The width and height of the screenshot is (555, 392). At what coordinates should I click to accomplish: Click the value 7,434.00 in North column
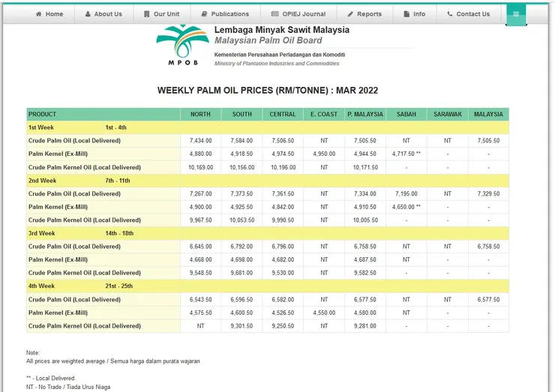click(x=201, y=140)
